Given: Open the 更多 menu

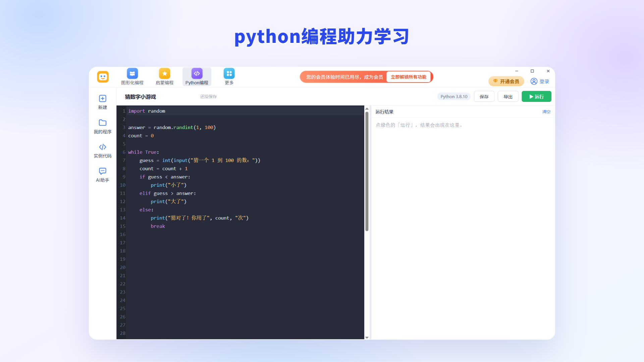Looking at the screenshot, I should [229, 77].
